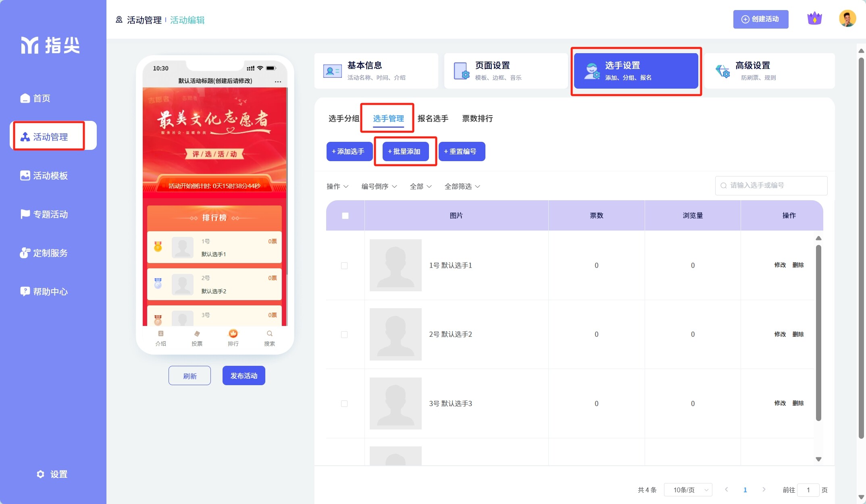Click the 刷新 button under phone preview

click(189, 375)
